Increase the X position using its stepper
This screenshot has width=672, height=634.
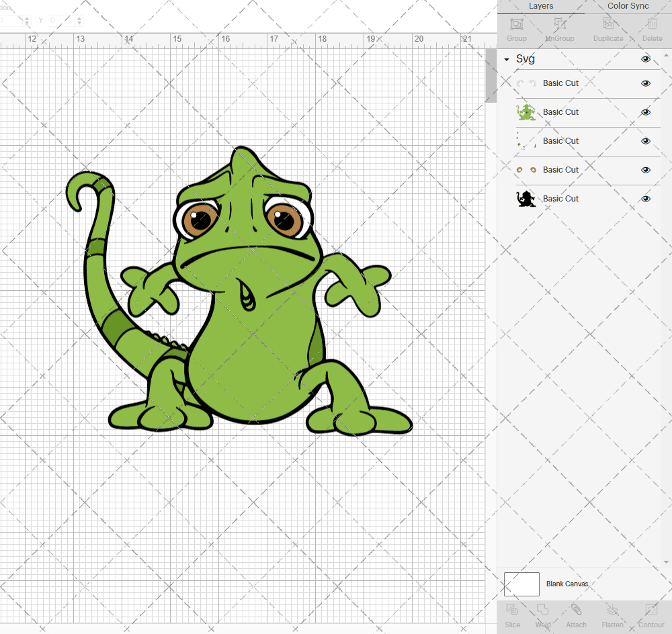click(27, 18)
